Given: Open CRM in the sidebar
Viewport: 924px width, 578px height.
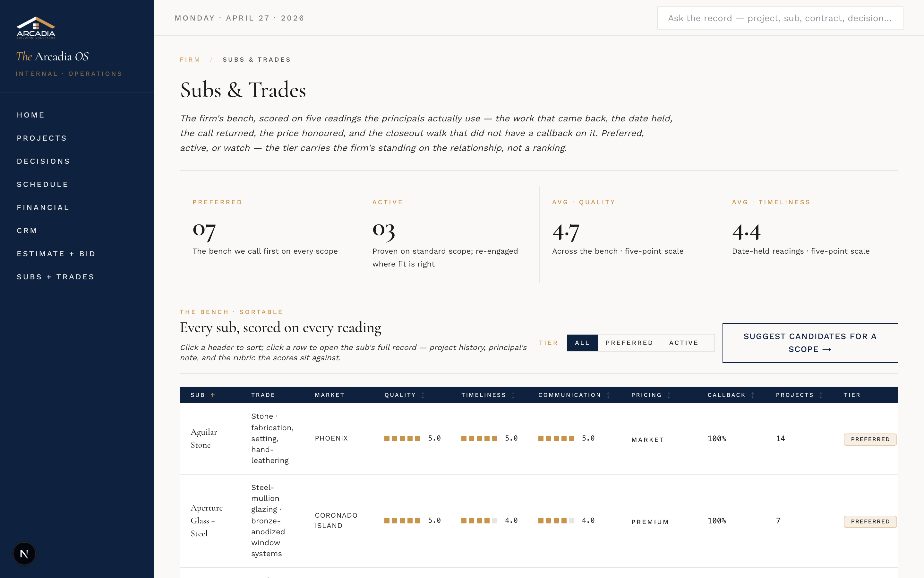Looking at the screenshot, I should pyautogui.click(x=27, y=231).
